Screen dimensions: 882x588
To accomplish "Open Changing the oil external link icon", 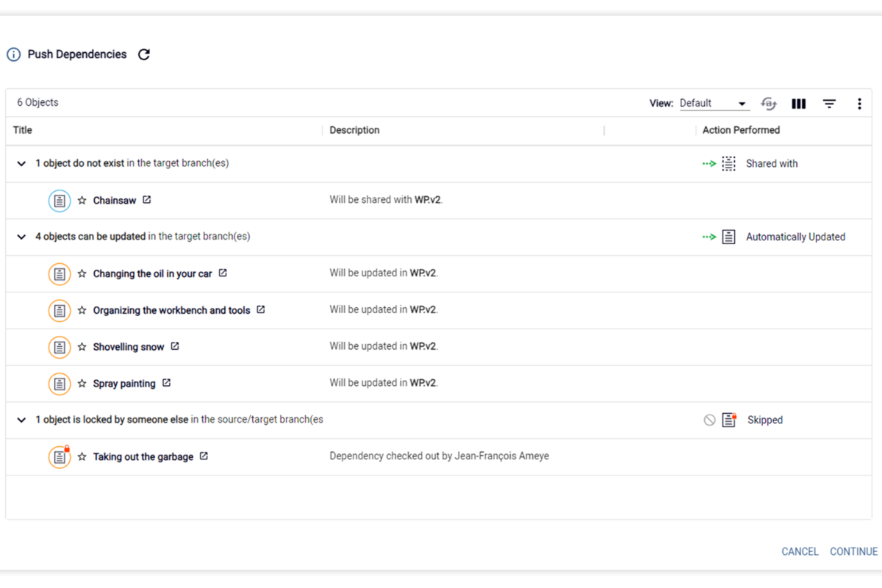I will pyautogui.click(x=223, y=273).
